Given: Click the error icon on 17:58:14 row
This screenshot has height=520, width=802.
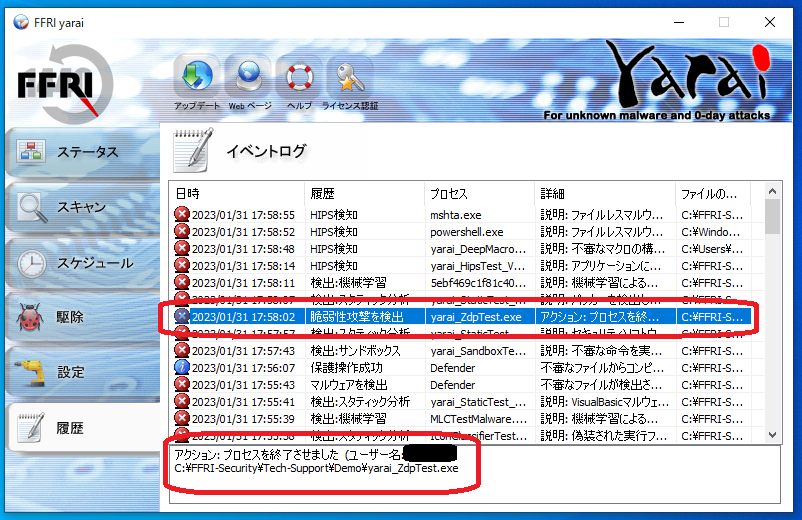Looking at the screenshot, I should 182,265.
